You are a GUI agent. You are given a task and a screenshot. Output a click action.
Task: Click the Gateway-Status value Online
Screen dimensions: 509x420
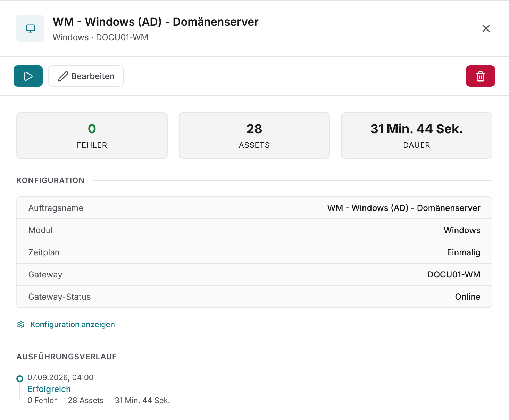coord(468,297)
